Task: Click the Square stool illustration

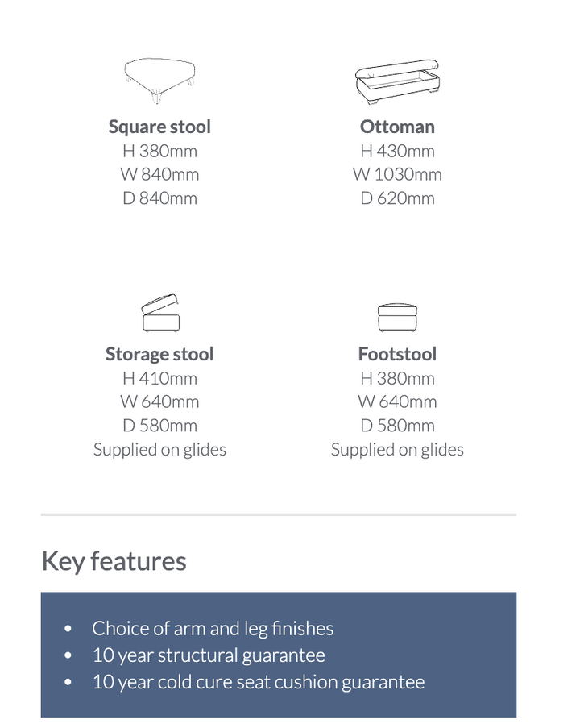Action: (159, 81)
